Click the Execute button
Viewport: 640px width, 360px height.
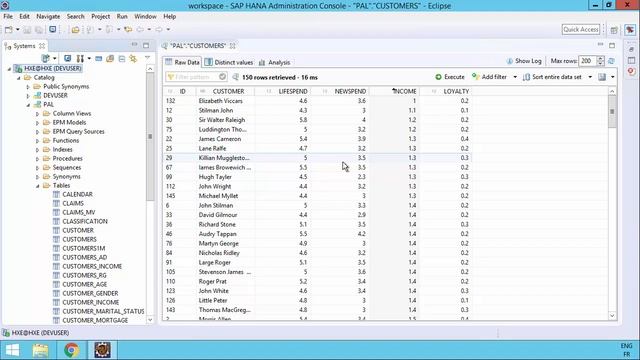coord(450,77)
